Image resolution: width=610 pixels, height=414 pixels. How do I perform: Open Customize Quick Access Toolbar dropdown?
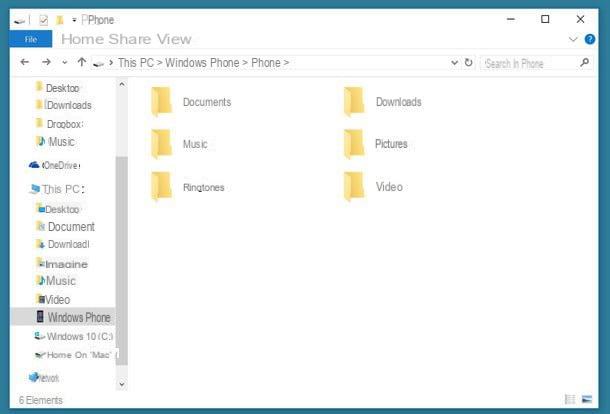74,20
